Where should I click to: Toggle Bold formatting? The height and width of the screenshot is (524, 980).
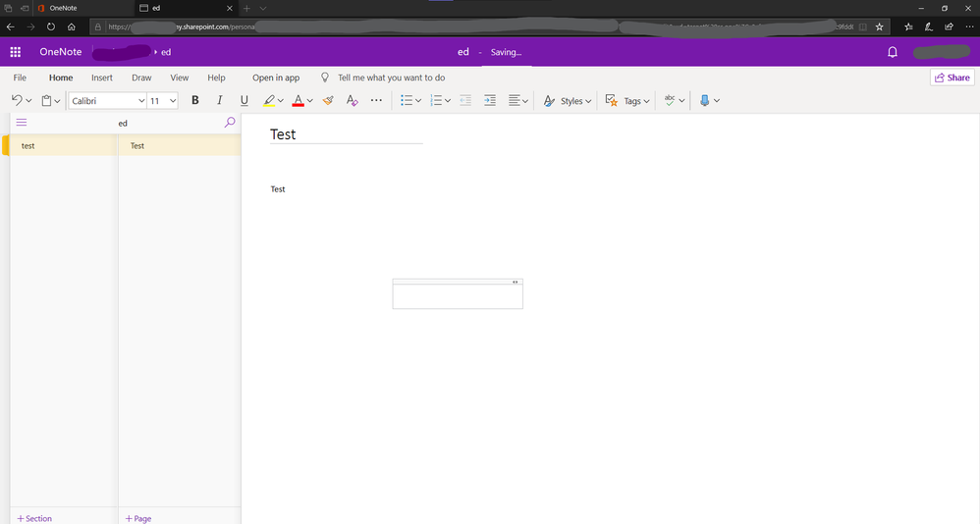point(195,100)
